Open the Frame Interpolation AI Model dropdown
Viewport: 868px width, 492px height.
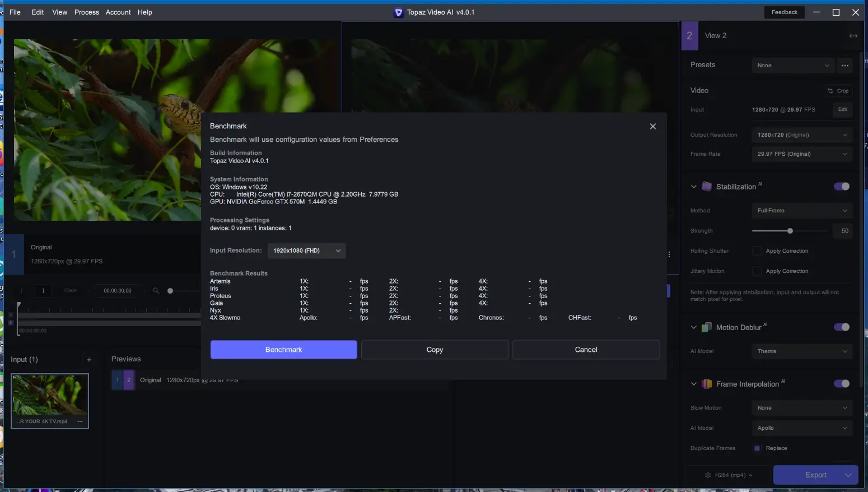[802, 428]
